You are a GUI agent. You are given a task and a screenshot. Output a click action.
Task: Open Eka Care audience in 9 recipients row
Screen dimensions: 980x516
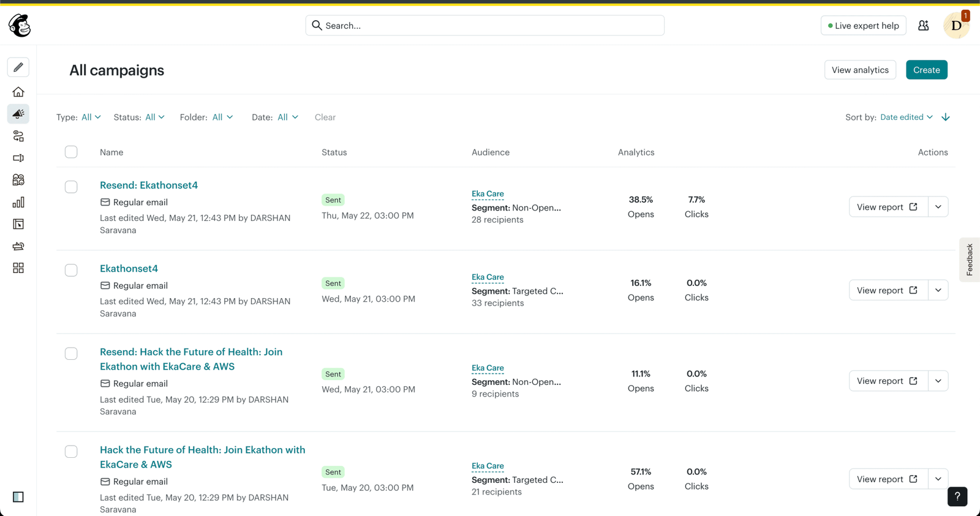[488, 368]
